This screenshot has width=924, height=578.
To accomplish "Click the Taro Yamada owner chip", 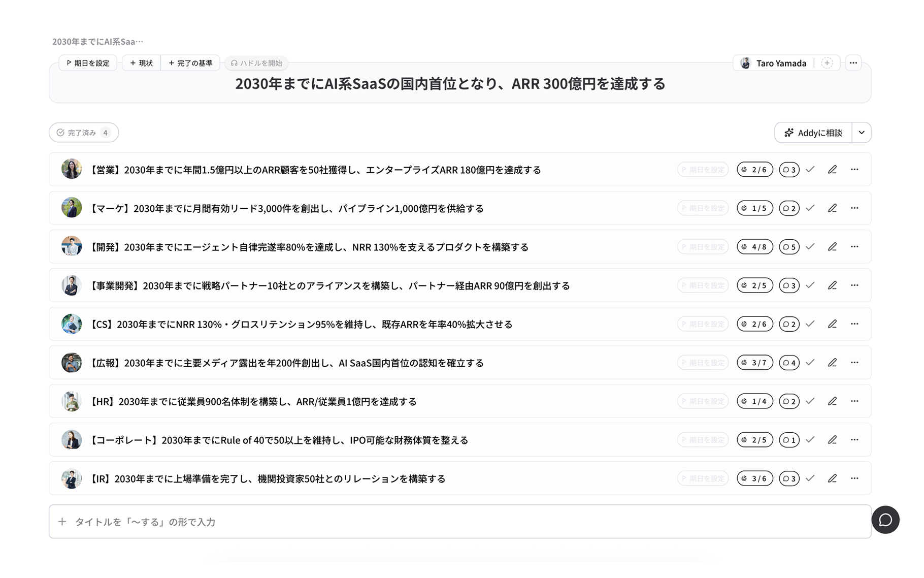I will pyautogui.click(x=774, y=63).
